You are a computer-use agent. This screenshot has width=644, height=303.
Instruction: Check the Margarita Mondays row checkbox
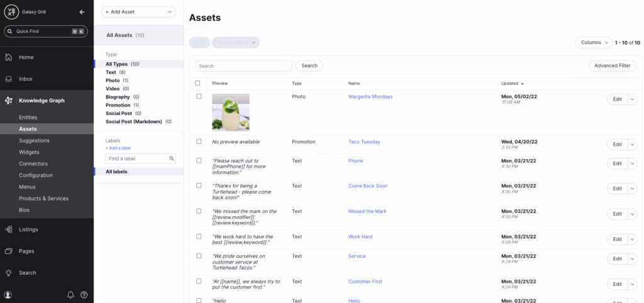point(199,97)
